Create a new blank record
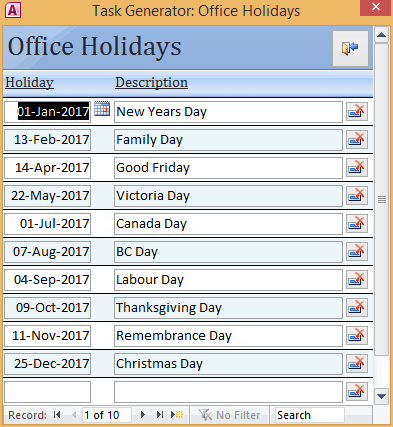Viewport: 393px width, 427px height. click(x=177, y=415)
